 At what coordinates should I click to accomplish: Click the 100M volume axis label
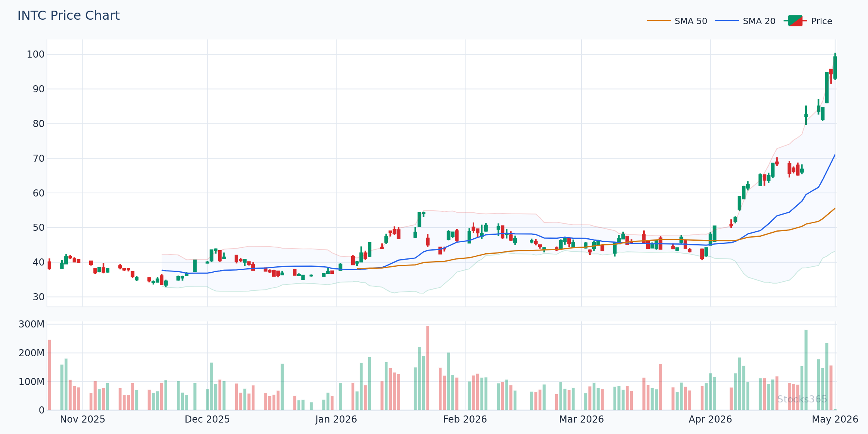(x=32, y=382)
